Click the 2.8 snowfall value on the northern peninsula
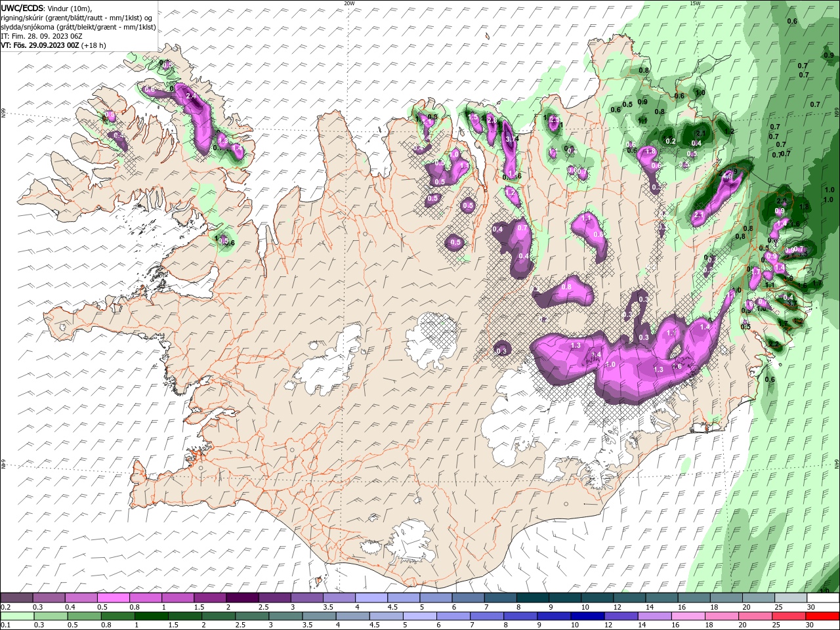Image resolution: width=840 pixels, height=630 pixels. (492, 121)
